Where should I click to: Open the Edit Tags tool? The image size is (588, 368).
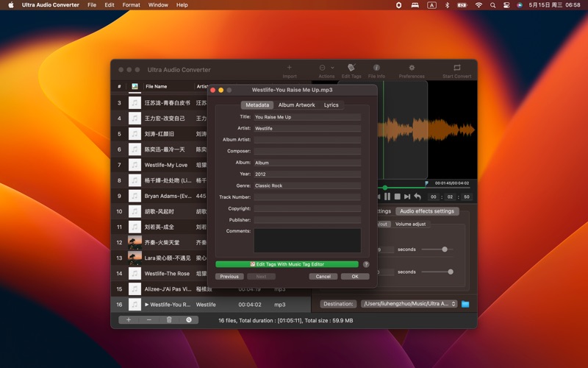point(351,69)
